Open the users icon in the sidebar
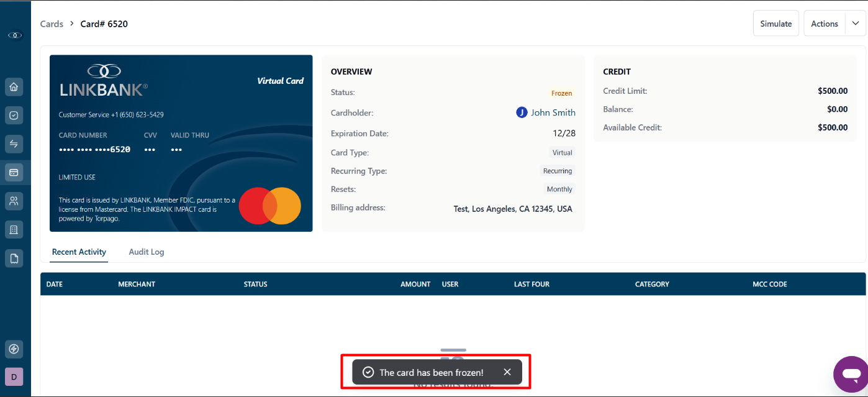Screen dimensions: 868x397 point(14,201)
